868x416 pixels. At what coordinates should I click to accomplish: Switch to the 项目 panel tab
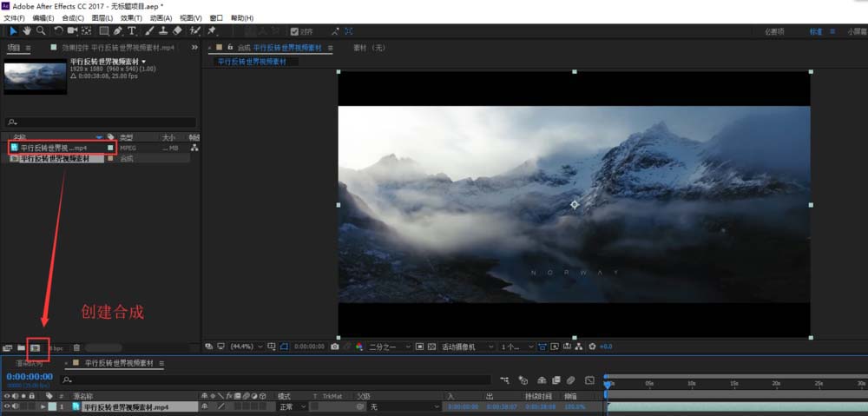point(13,48)
